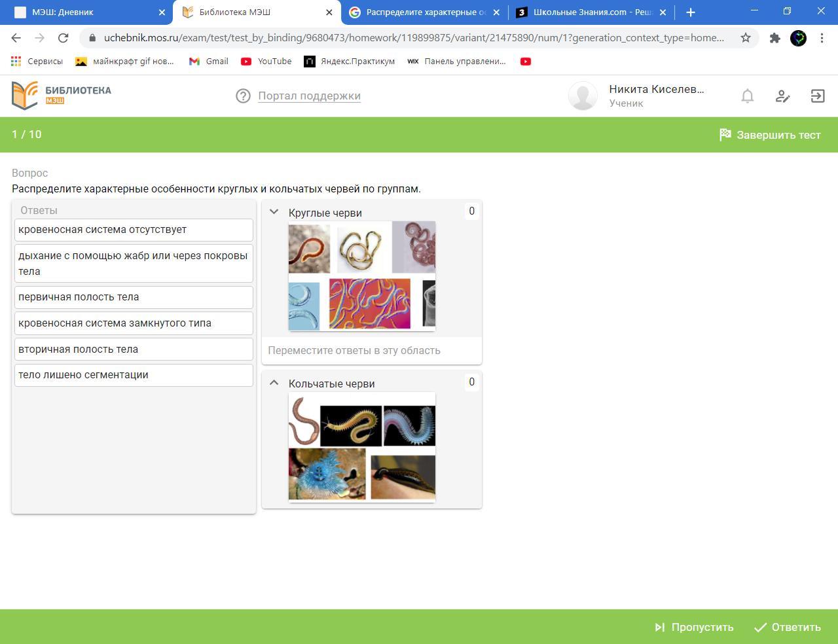Screen dimensions: 838x644
Task: Click the 1 / 10 progress indicator
Action: point(27,134)
